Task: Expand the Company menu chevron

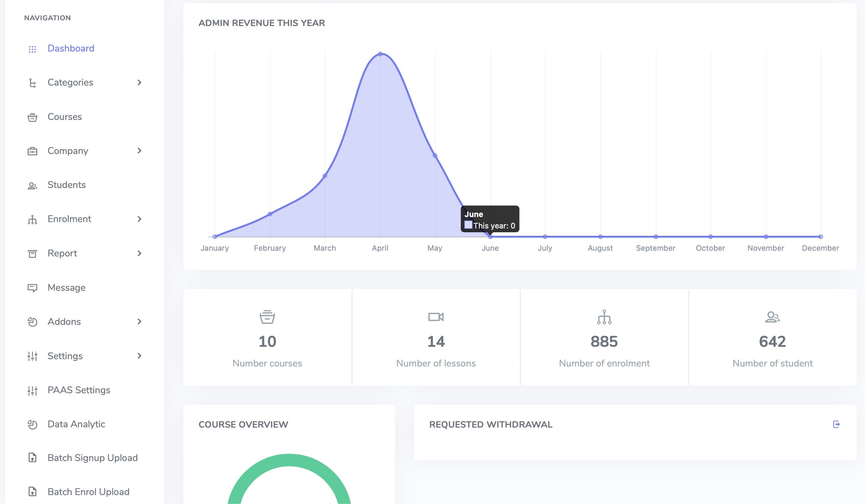Action: coord(139,150)
